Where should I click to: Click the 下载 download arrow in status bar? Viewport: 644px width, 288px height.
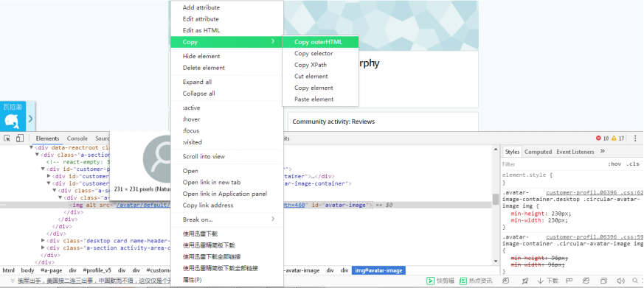[548, 281]
